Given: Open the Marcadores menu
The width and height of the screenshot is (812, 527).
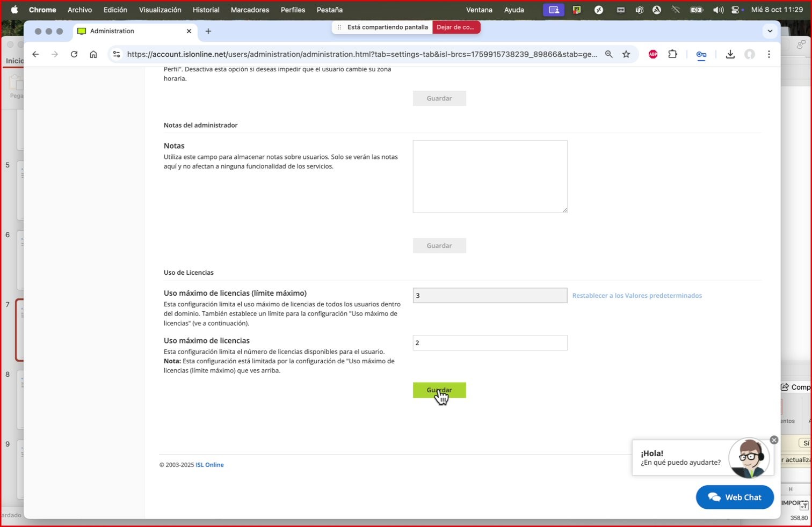Looking at the screenshot, I should 250,10.
